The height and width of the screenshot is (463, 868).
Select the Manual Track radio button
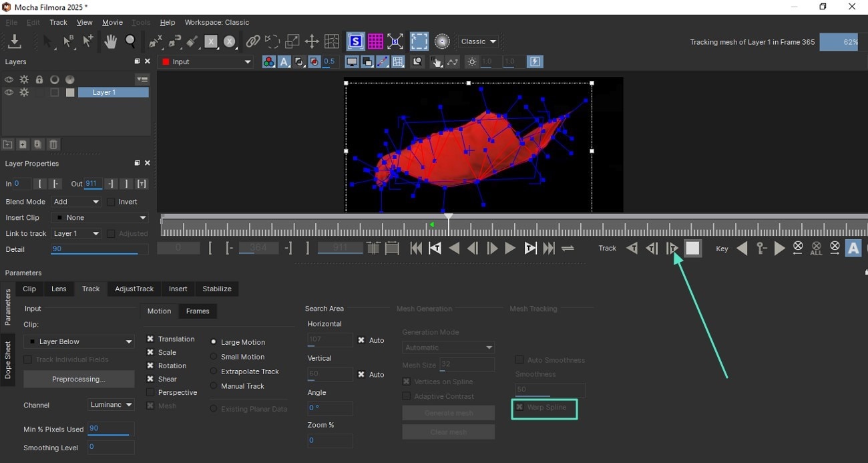(214, 386)
